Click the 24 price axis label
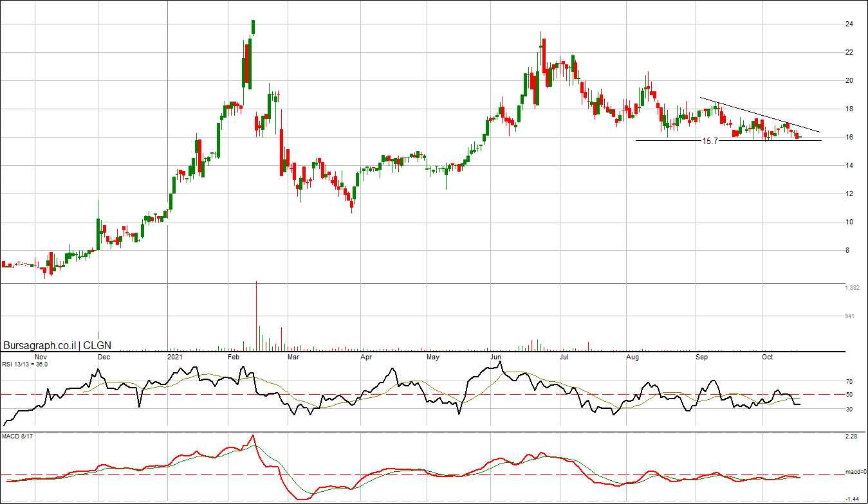The height and width of the screenshot is (504, 868). click(x=849, y=24)
